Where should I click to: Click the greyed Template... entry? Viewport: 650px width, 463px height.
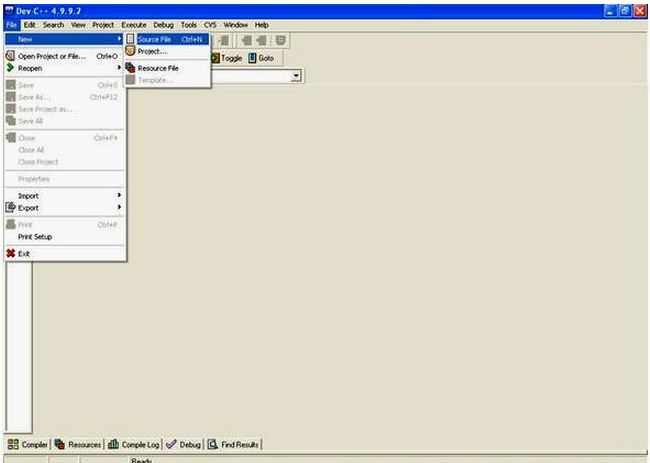pos(168,80)
